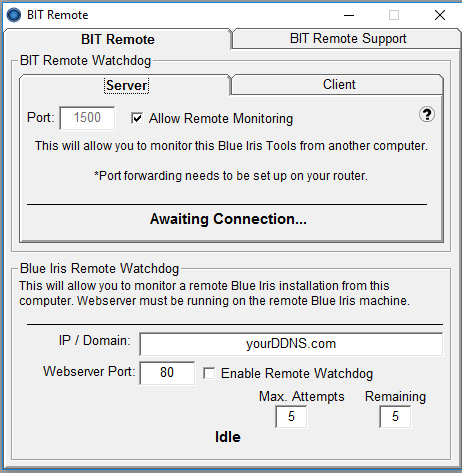Click the Blue Iris Remote Watchdog group title
462x473 pixels.
(99, 268)
